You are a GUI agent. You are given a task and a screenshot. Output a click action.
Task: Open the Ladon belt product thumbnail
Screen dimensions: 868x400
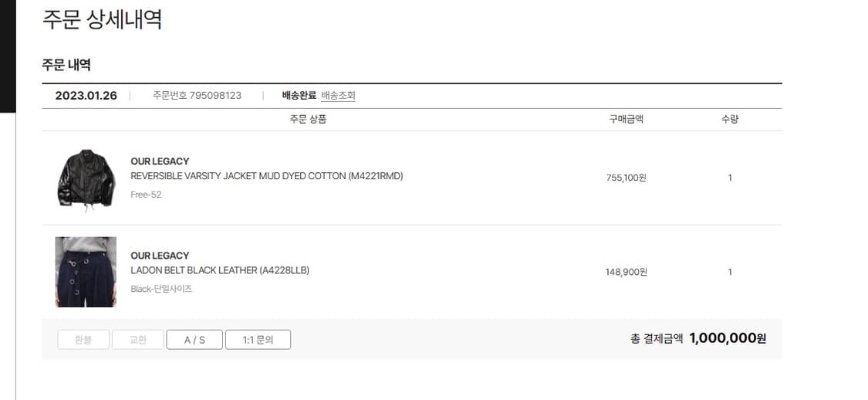click(x=86, y=272)
